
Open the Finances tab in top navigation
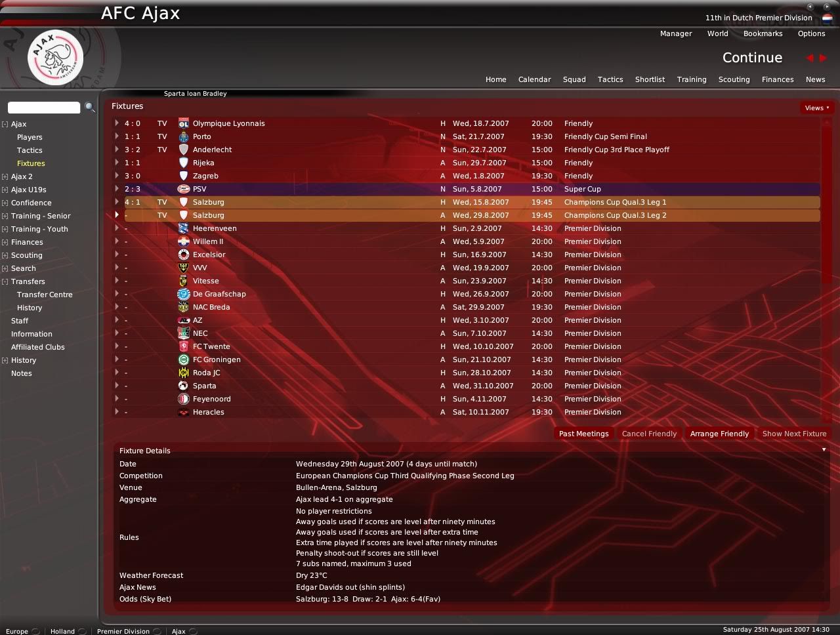(778, 79)
